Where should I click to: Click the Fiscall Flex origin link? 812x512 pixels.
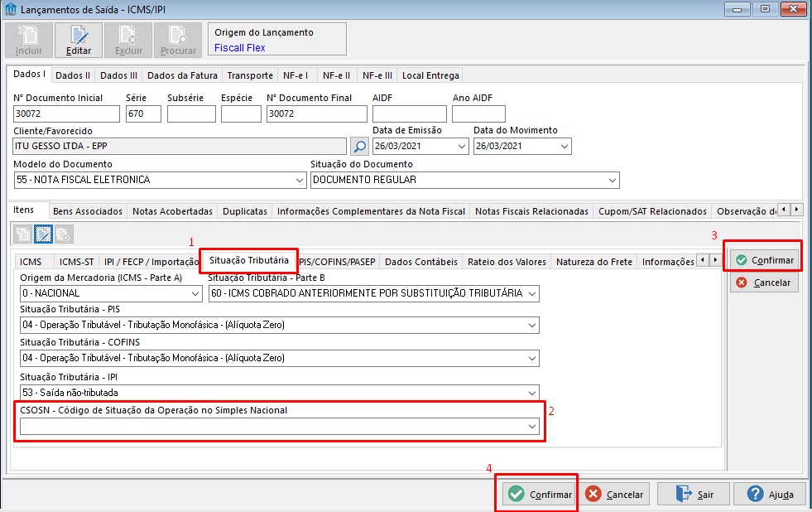click(240, 48)
